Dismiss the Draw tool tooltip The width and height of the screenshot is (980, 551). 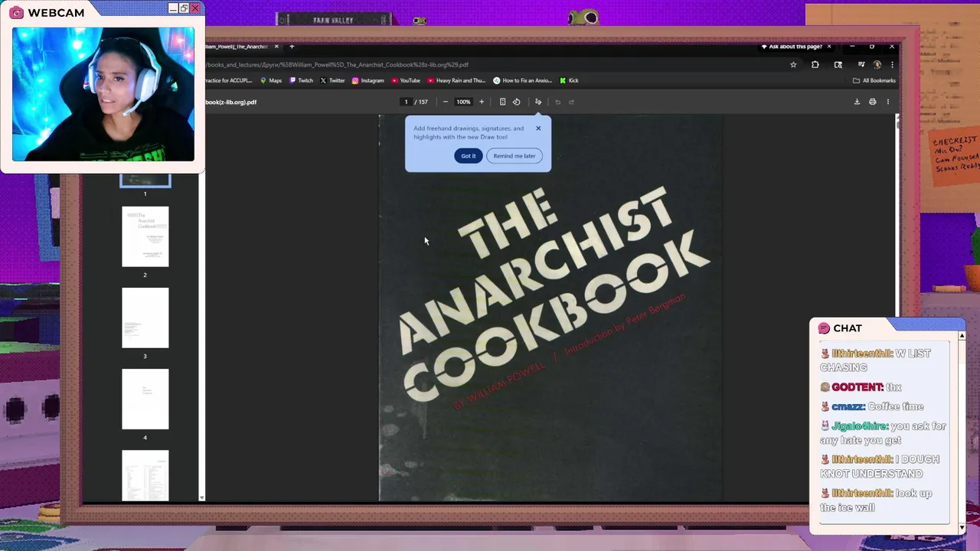[538, 128]
